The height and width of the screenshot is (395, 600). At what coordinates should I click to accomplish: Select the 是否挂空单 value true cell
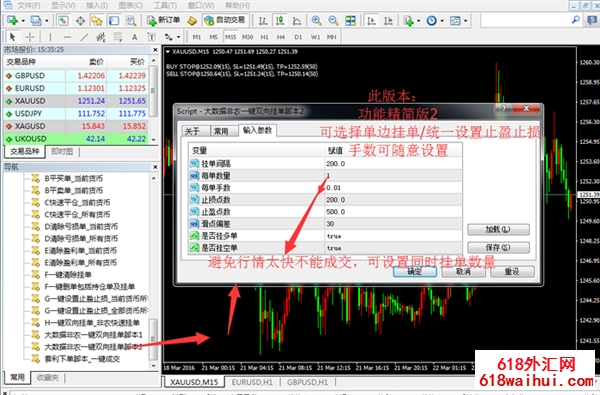pos(393,248)
